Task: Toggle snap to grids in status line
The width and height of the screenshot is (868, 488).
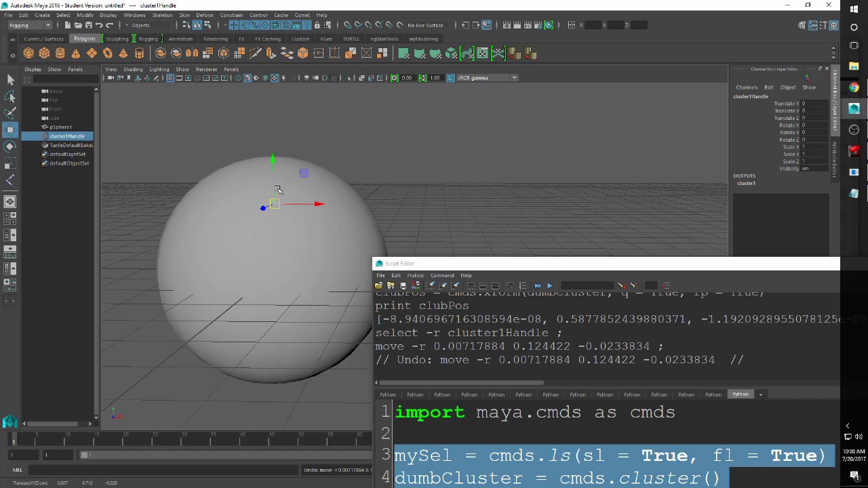Action: pos(347,25)
